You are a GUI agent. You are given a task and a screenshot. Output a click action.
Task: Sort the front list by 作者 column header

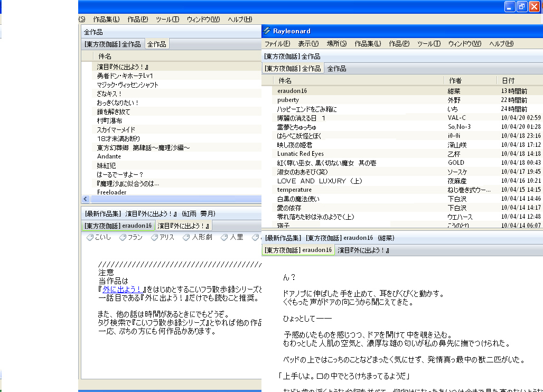point(455,80)
